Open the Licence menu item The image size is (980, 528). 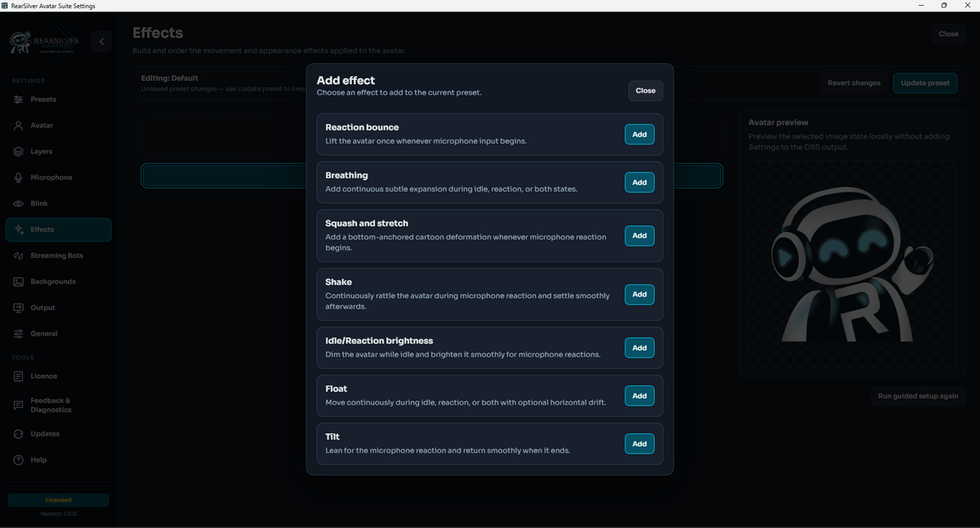58,376
